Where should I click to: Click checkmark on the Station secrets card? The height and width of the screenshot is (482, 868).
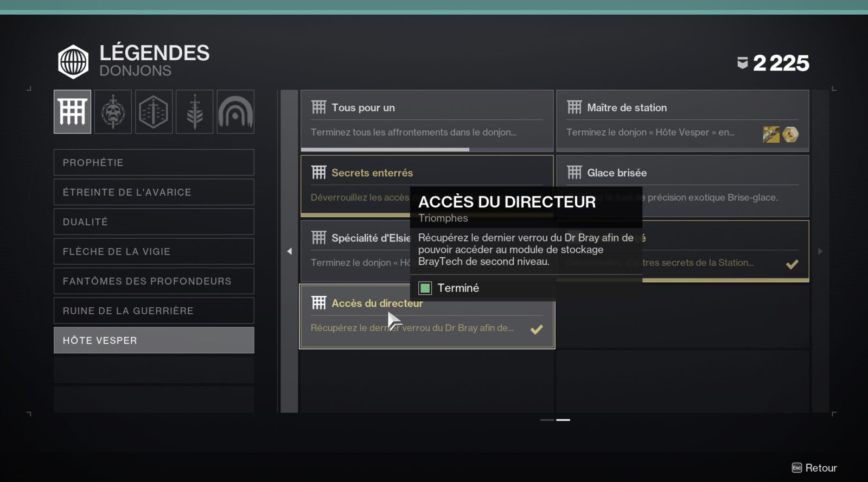[792, 264]
